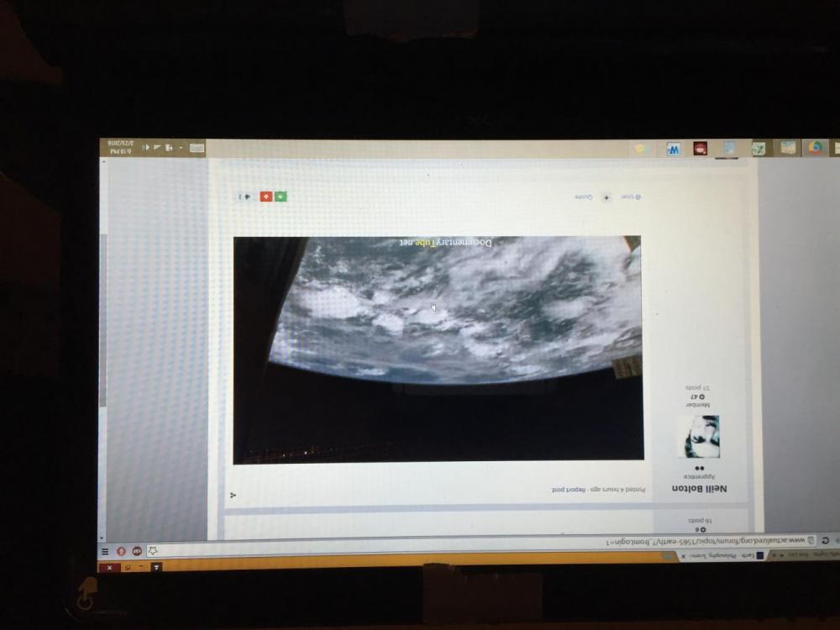
Task: Close the Earth - Philosophy tab
Action: click(683, 557)
